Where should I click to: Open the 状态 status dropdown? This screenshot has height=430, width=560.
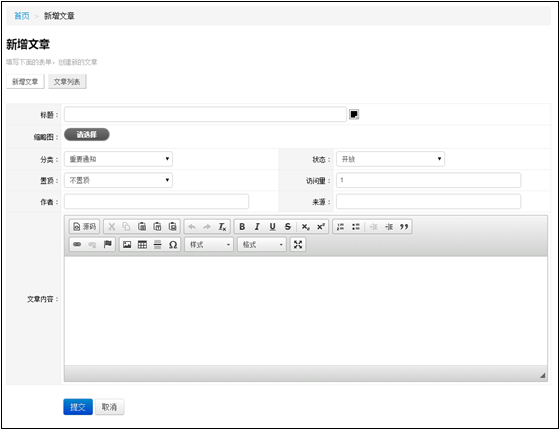(390, 159)
